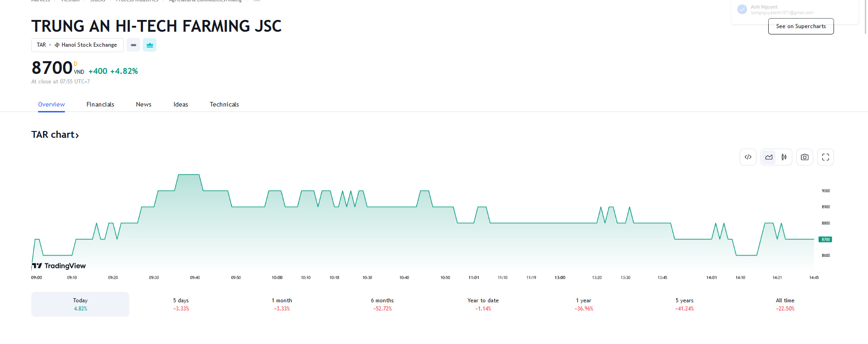Expand the TAR chart heading arrow
Screen dimensions: 868x344
[x=77, y=135]
